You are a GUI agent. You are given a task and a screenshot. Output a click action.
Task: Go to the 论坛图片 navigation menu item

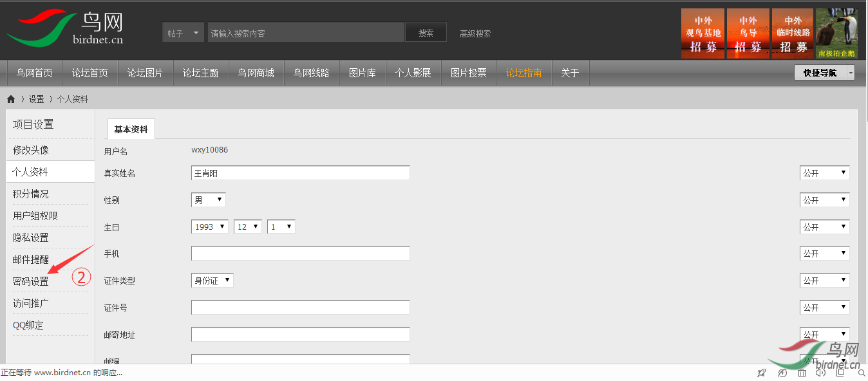146,73
